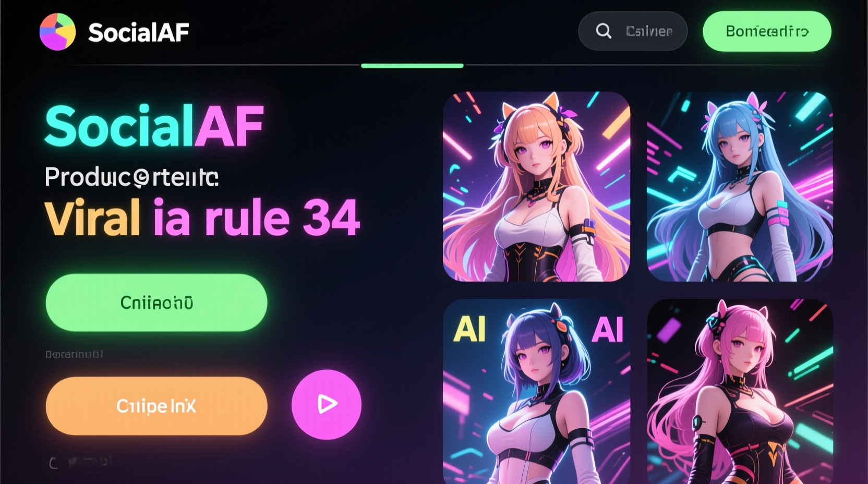Click the pink play button
868x484 pixels.
pyautogui.click(x=327, y=404)
